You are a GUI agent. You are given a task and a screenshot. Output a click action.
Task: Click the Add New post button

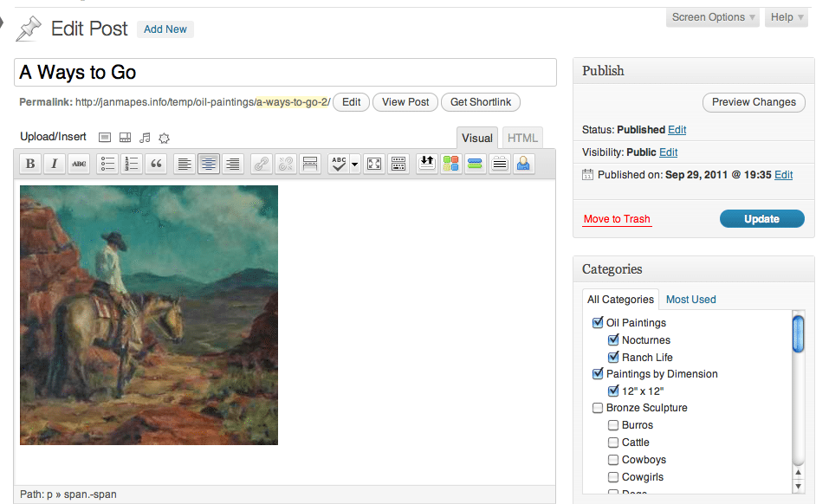click(165, 29)
